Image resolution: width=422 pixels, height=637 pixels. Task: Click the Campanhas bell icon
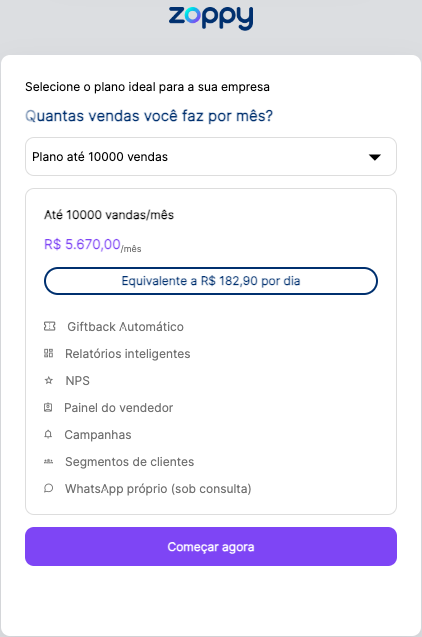click(48, 434)
